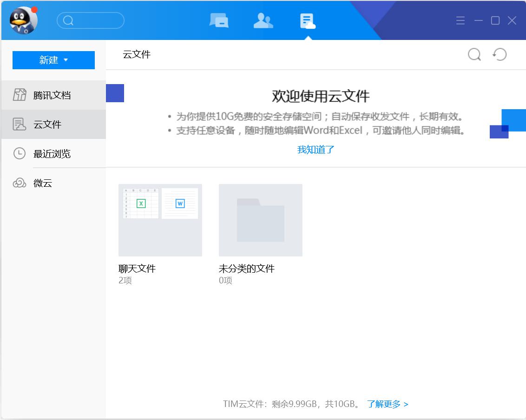
Task: Select the cloud documents tab icon
Action: click(x=307, y=20)
